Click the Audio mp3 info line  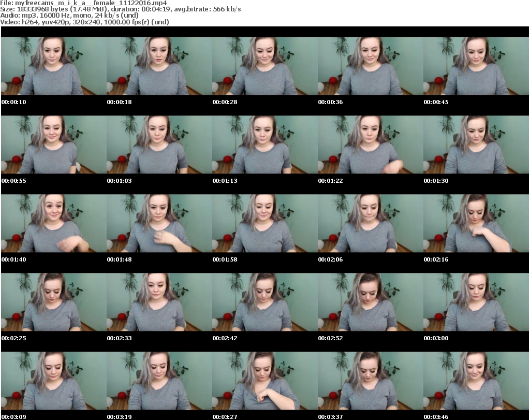coord(69,16)
